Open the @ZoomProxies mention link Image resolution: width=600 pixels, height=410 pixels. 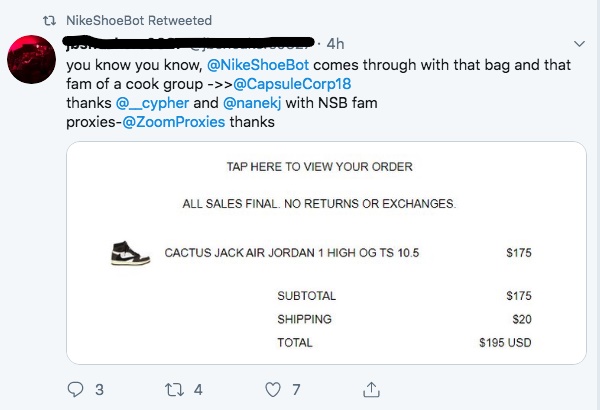point(174,122)
